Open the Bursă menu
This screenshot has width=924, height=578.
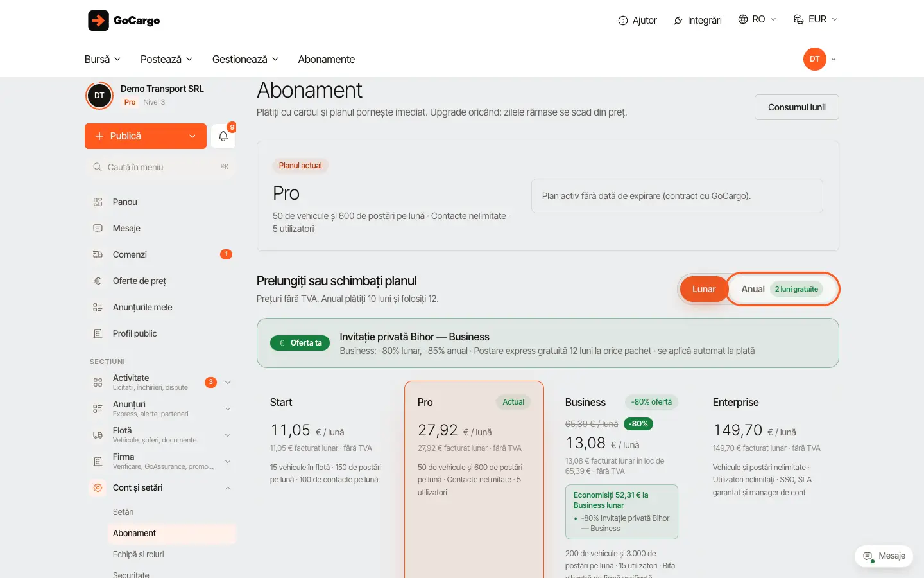pos(103,59)
